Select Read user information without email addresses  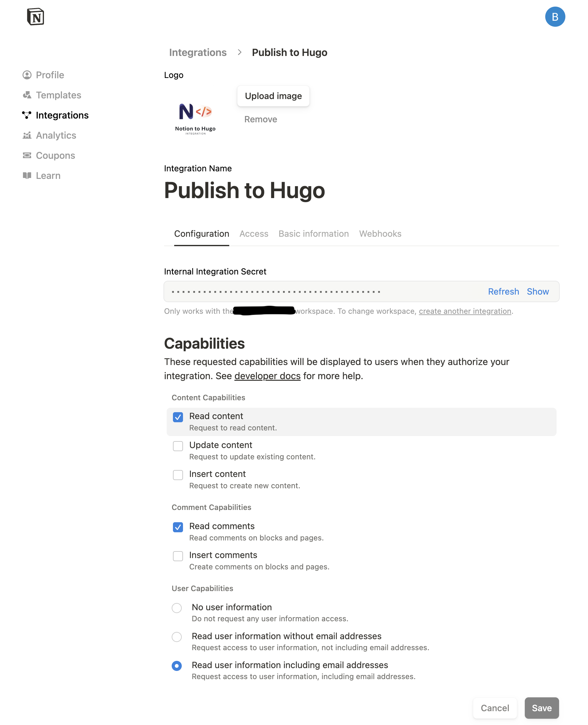click(176, 637)
